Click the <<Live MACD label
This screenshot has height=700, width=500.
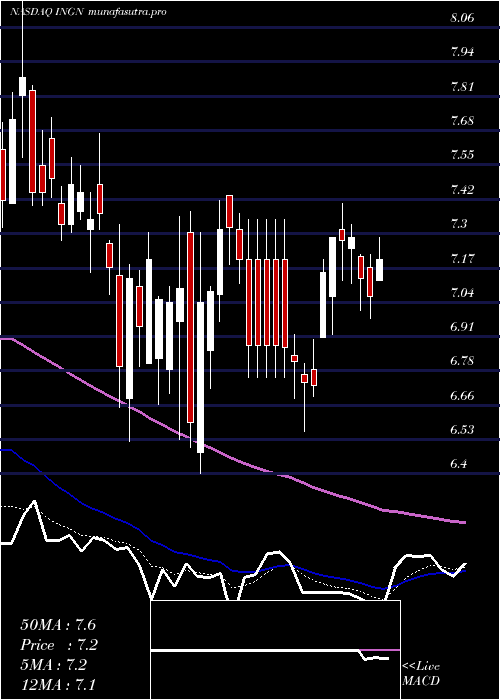click(x=421, y=674)
